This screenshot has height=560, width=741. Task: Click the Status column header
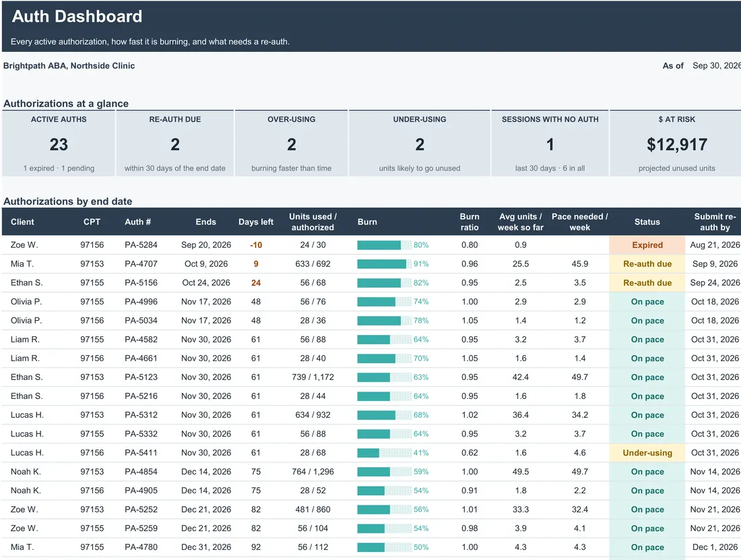(647, 222)
